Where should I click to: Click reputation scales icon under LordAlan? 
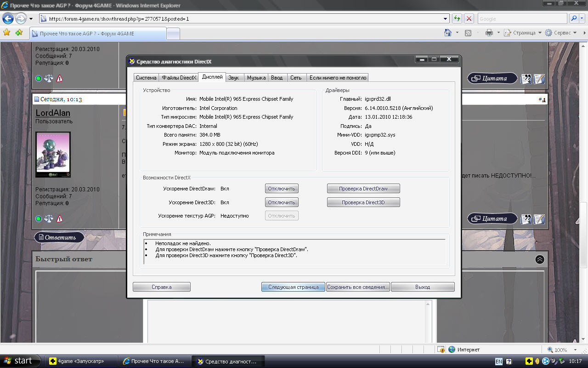click(49, 218)
